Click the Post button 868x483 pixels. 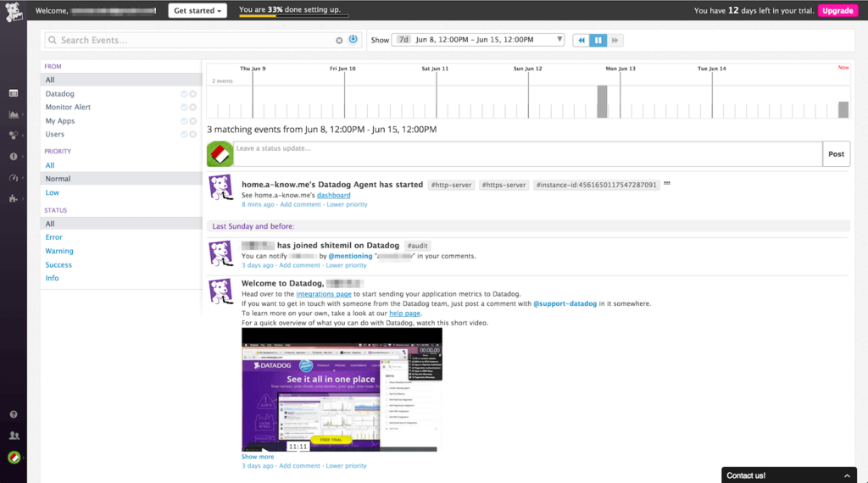[x=836, y=154]
